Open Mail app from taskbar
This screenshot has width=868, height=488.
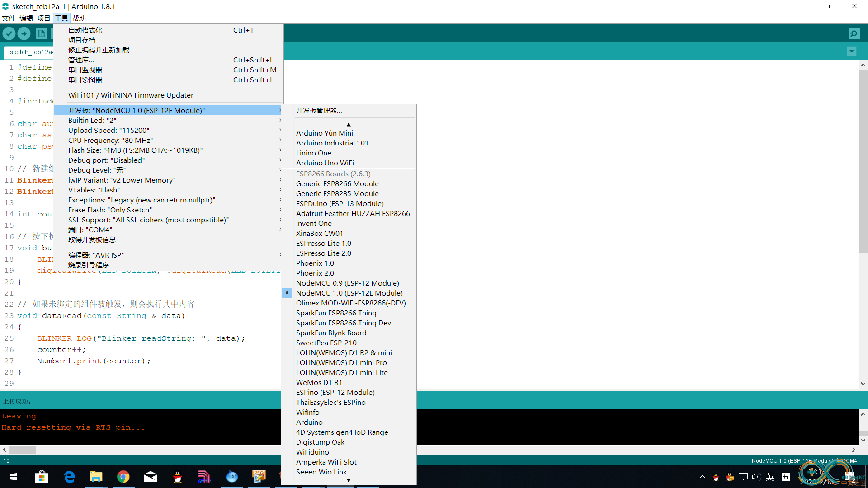[150, 477]
